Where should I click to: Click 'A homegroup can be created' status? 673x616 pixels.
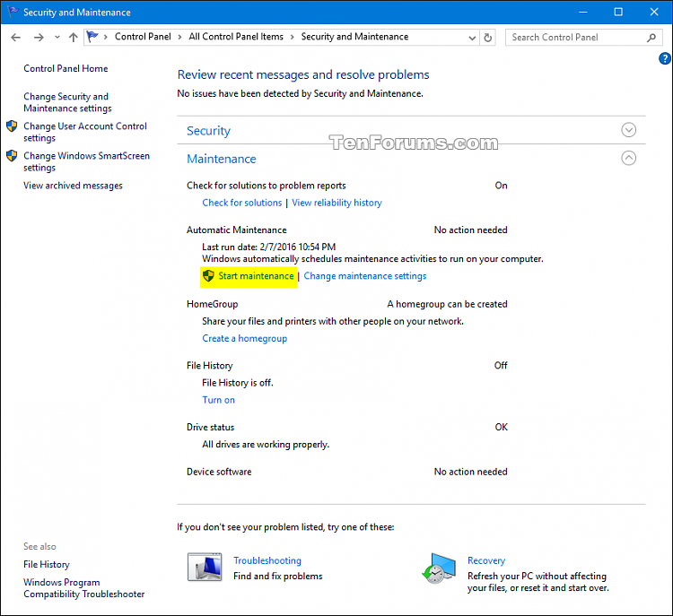[x=447, y=304]
